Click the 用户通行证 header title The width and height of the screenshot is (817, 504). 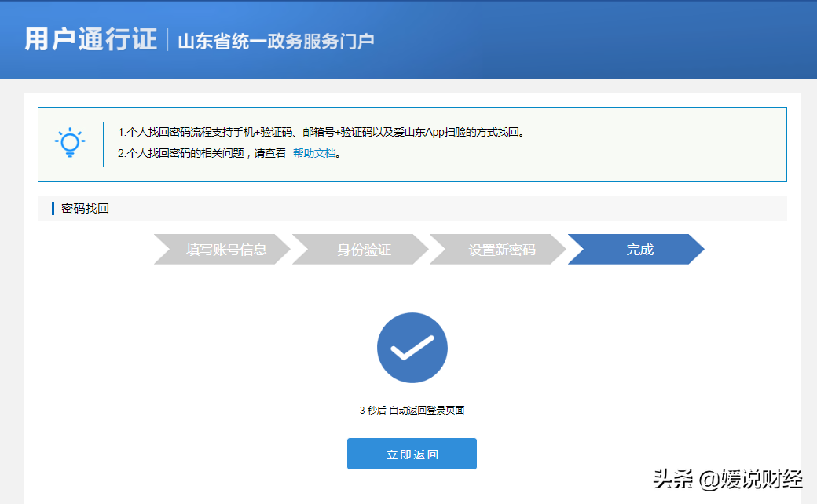(90, 39)
